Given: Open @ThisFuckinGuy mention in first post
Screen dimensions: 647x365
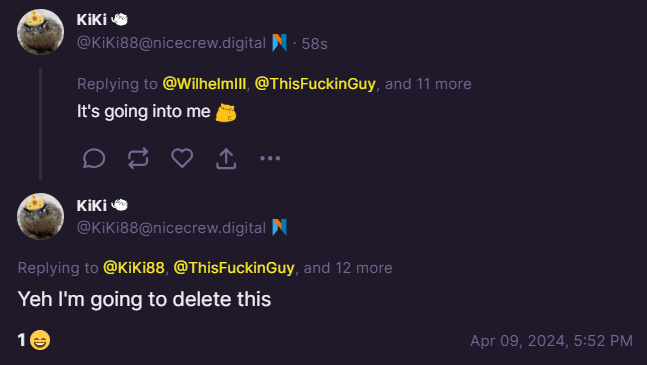Looking at the screenshot, I should [315, 84].
